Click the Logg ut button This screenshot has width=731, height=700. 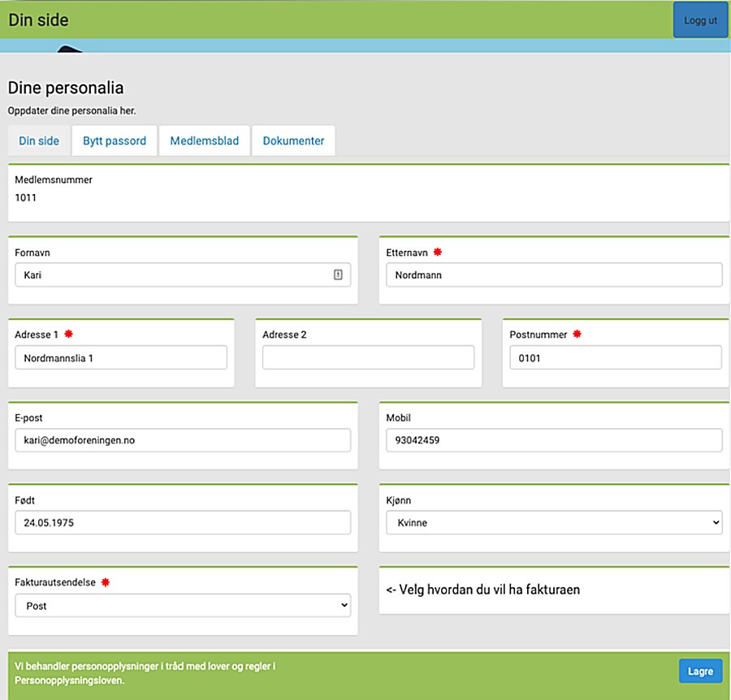(700, 20)
